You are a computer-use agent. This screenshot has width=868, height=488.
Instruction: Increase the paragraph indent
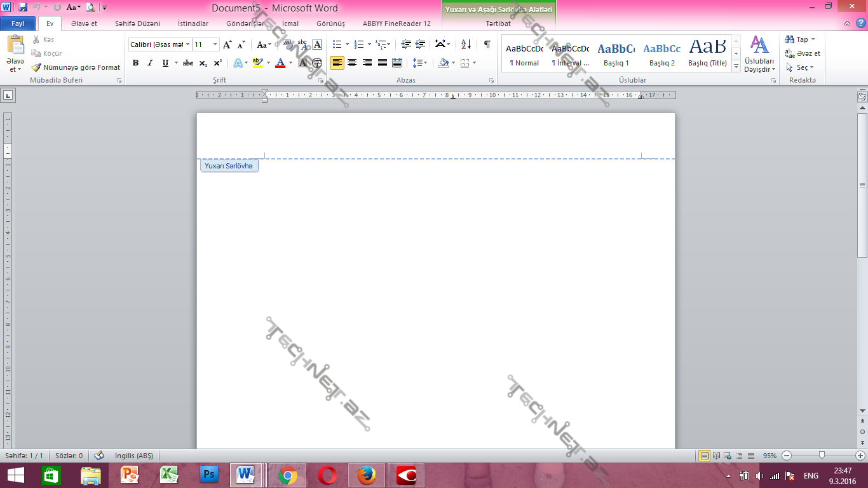click(x=420, y=44)
